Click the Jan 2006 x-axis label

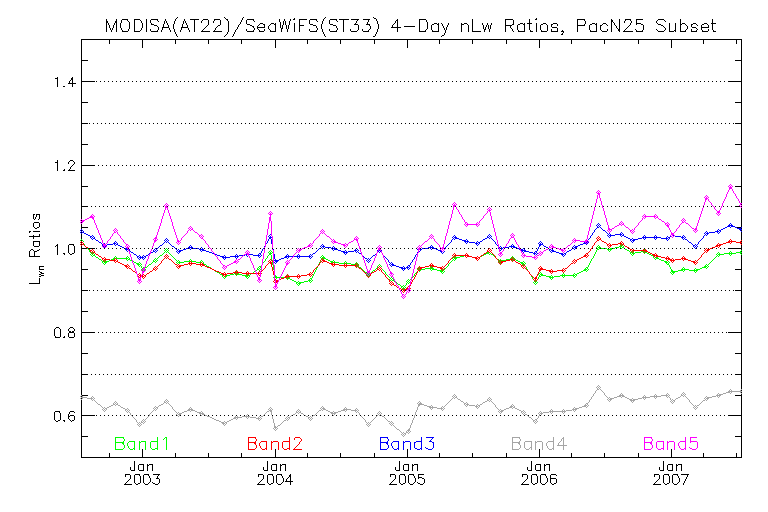click(x=539, y=473)
